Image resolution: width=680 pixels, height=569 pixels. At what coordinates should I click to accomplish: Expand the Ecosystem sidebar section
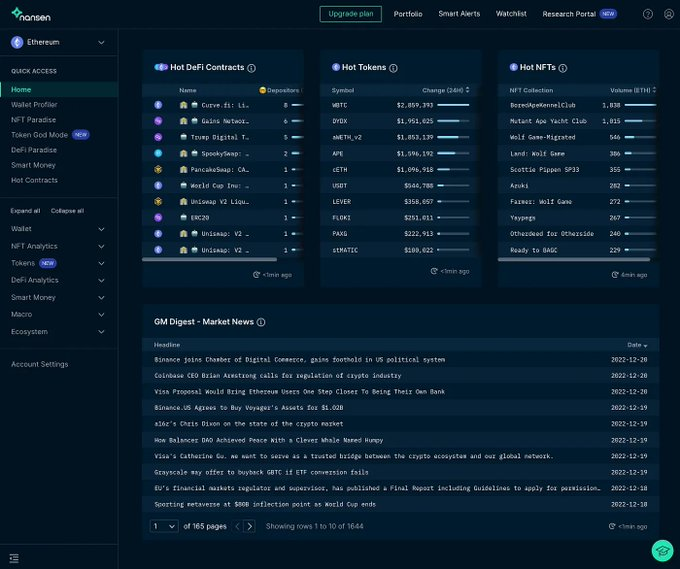point(59,332)
